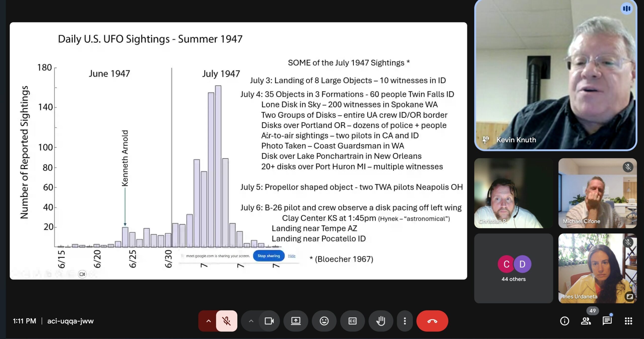Open the activities grid icon

628,321
